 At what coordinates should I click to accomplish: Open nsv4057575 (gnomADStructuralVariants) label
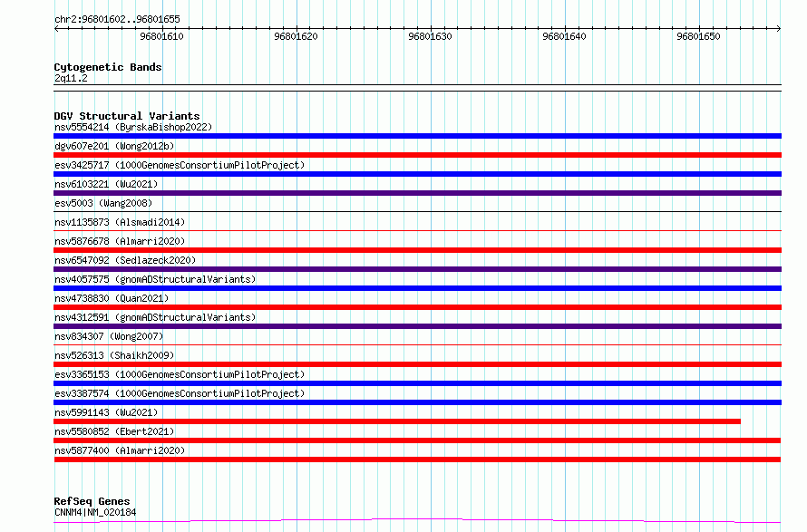pos(155,279)
